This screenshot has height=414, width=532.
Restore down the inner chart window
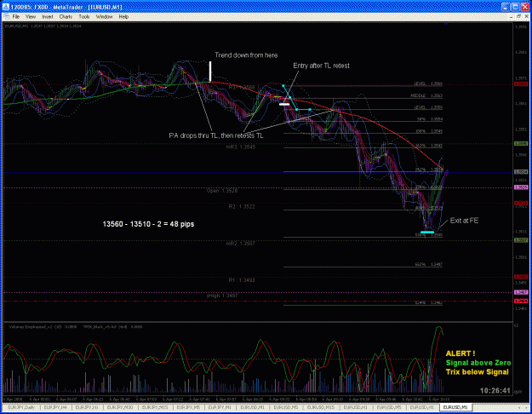(518, 16)
